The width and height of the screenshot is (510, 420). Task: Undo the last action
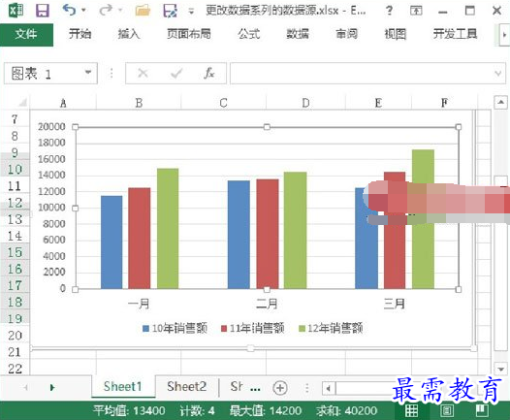coord(70,10)
